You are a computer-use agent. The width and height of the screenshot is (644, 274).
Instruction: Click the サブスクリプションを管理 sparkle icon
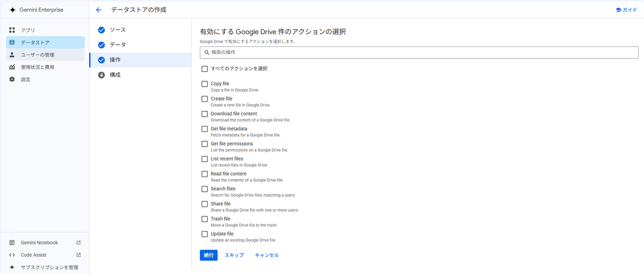[12, 267]
